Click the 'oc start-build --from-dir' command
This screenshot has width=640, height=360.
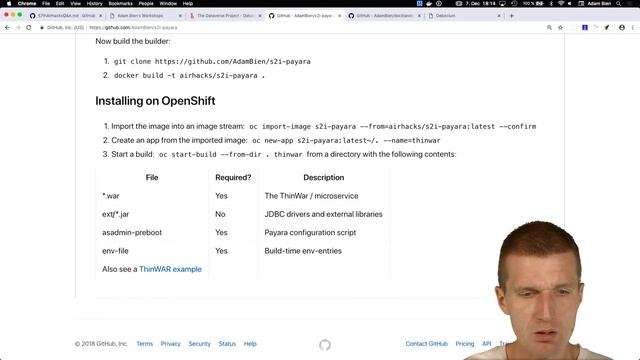coord(231,154)
